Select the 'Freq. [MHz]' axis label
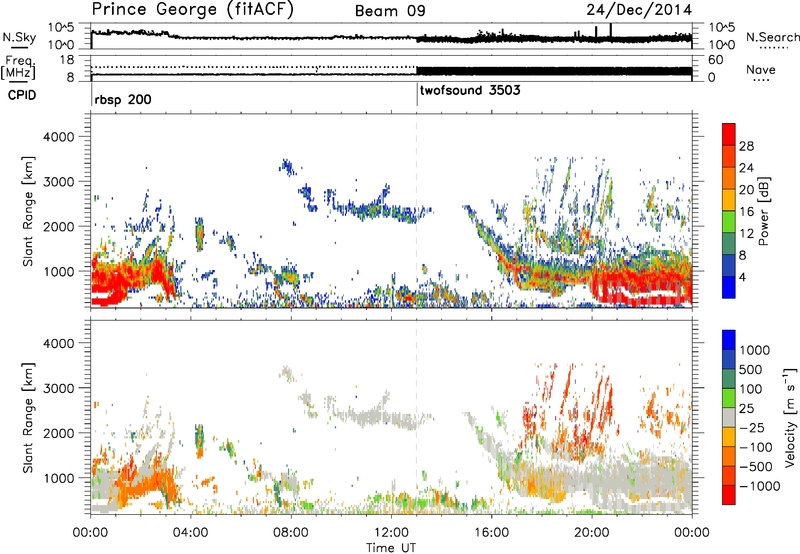The width and height of the screenshot is (800, 554). point(18,68)
